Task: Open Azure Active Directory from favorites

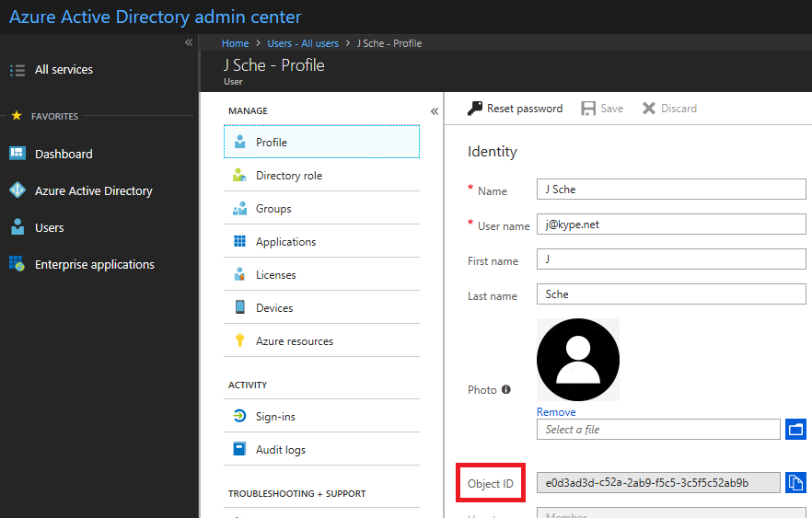Action: [94, 191]
